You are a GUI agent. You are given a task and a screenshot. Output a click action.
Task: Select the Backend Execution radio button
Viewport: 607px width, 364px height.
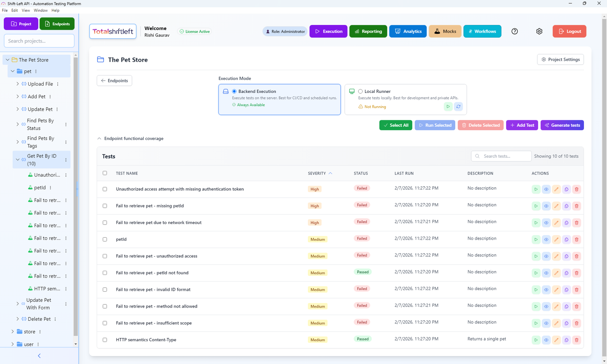(x=234, y=91)
